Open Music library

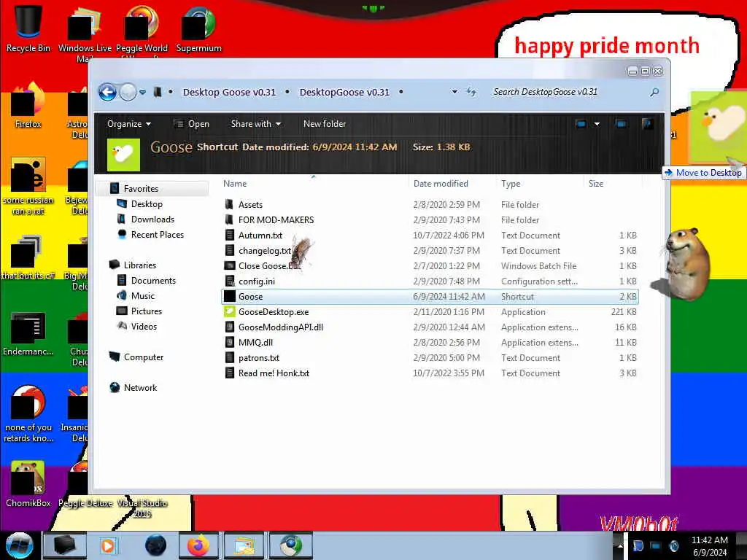[142, 296]
